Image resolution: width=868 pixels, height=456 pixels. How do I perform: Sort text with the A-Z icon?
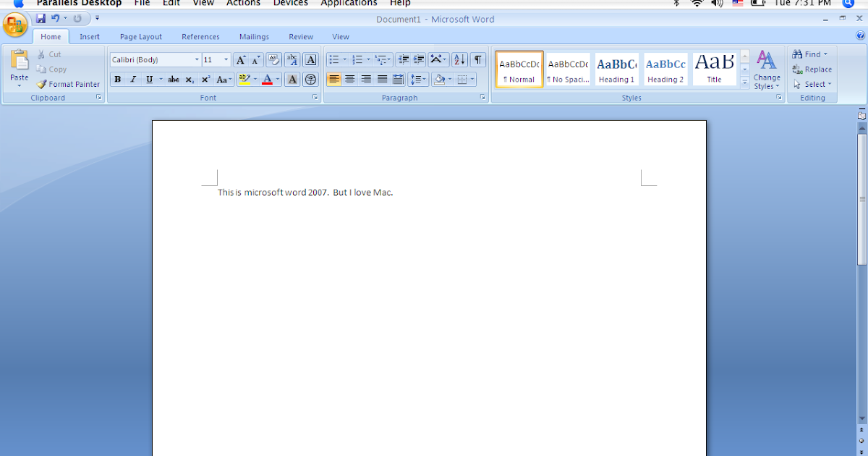459,59
